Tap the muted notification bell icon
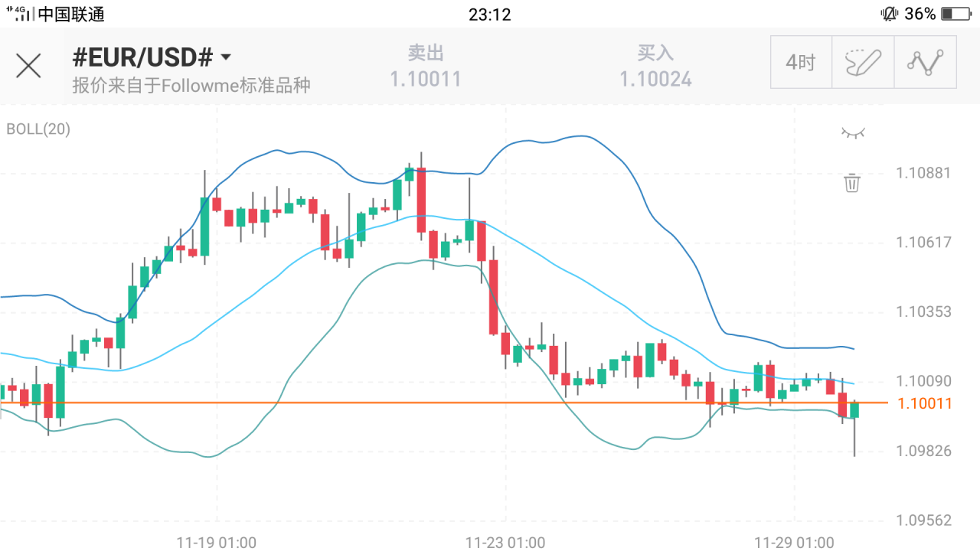This screenshot has width=980, height=551. point(889,14)
